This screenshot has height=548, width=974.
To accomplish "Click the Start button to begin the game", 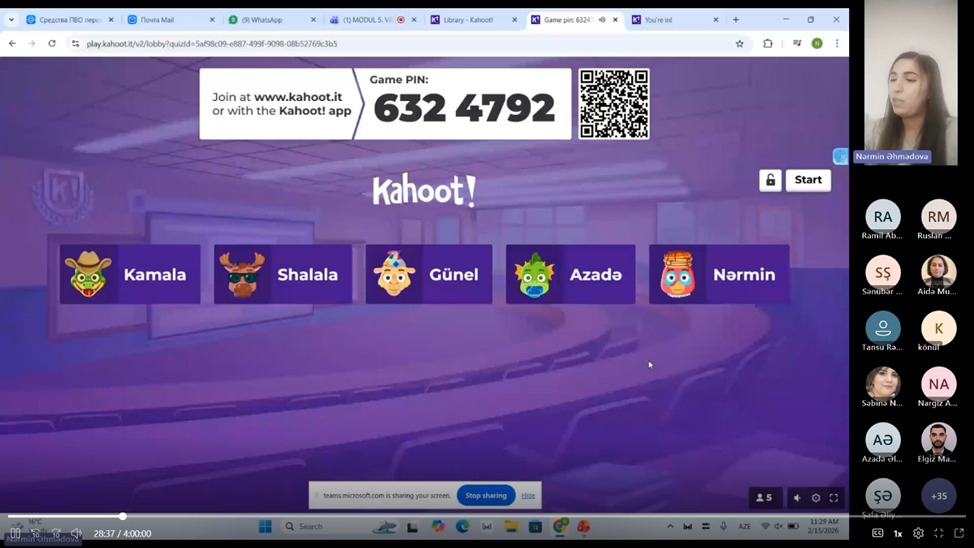I will click(x=808, y=180).
